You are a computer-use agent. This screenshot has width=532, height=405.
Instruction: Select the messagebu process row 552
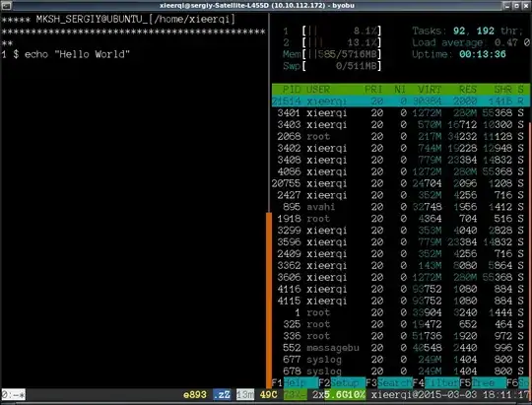[400, 348]
